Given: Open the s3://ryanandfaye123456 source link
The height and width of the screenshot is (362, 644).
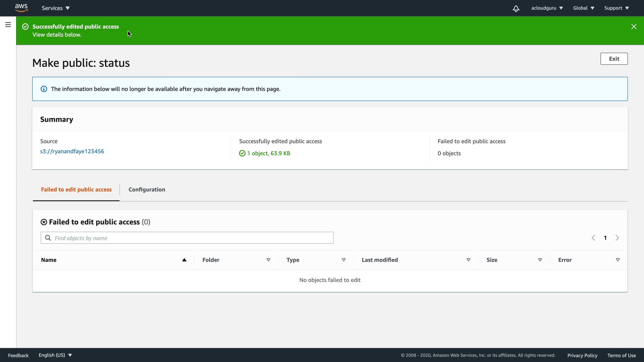Looking at the screenshot, I should click(72, 151).
